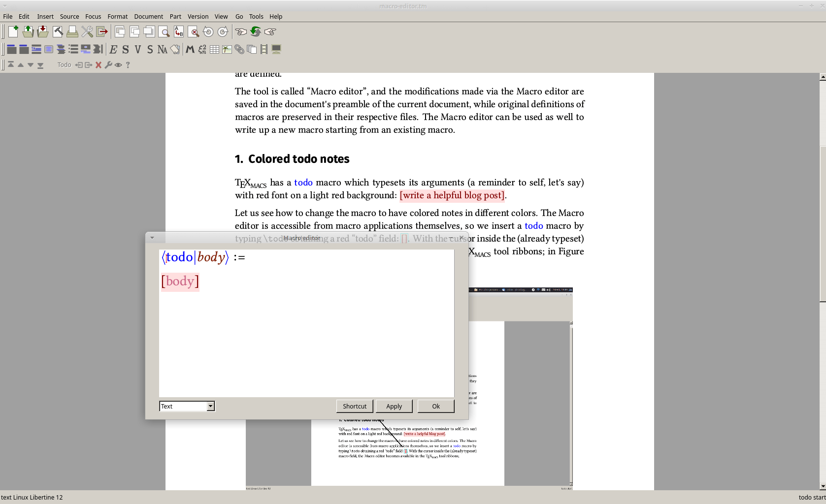The height and width of the screenshot is (504, 826).
Task: Click the animation film strip icon
Action: point(264,49)
